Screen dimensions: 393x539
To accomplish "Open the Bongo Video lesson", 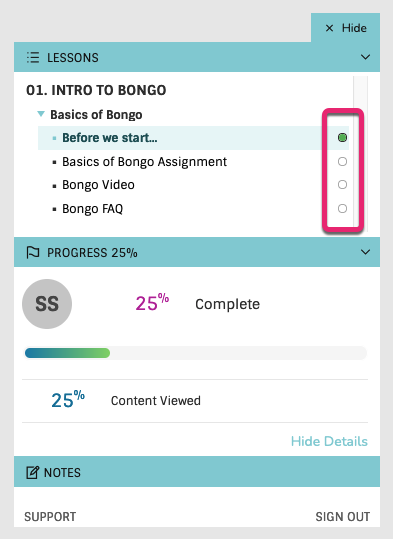I will pos(98,185).
